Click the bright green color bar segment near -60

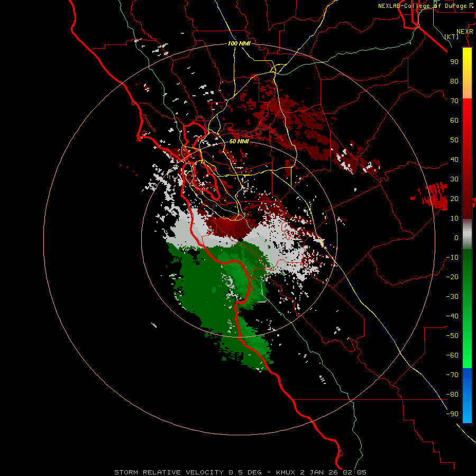click(x=467, y=355)
